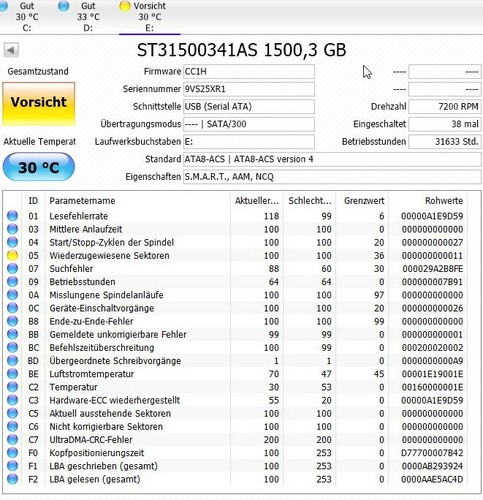The image size is (483, 500).
Task: Click the back arrow disk navigation button
Action: click(x=11, y=50)
